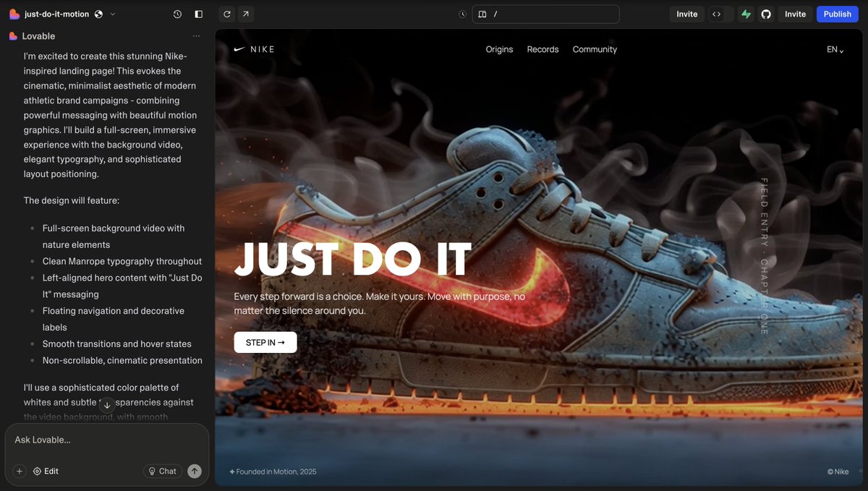Click the STEP IN arrow button
868x491 pixels.
[265, 342]
